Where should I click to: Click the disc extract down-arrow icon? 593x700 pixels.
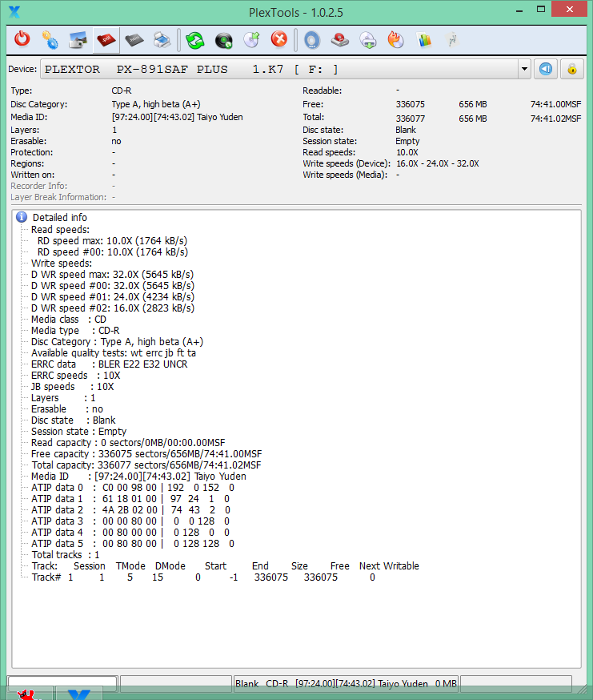click(369, 40)
